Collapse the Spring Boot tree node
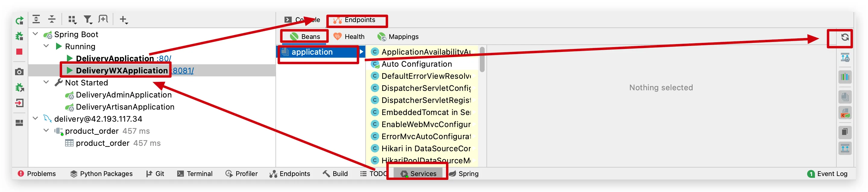The height and width of the screenshot is (192, 868). click(35, 34)
